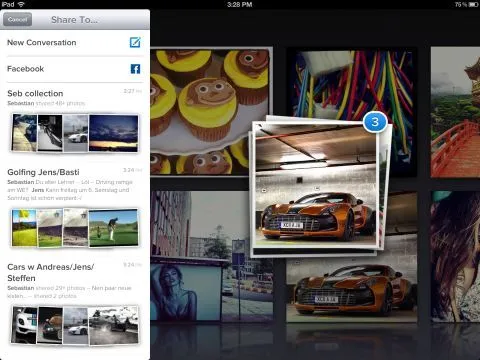Tap the Cancel button

pos(18,20)
